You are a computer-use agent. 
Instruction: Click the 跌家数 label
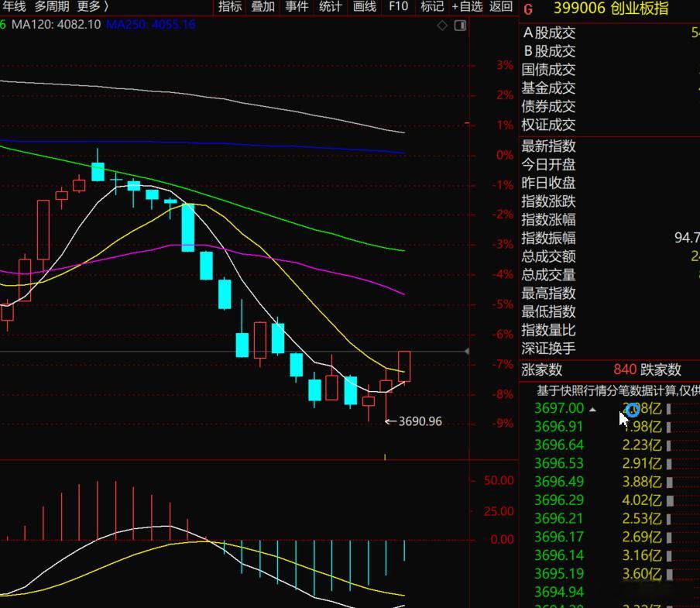[x=661, y=369]
